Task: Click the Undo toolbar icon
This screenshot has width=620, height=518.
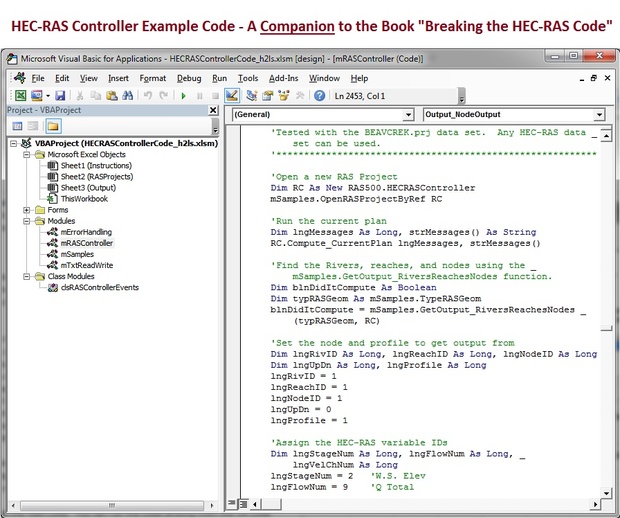Action: click(148, 95)
